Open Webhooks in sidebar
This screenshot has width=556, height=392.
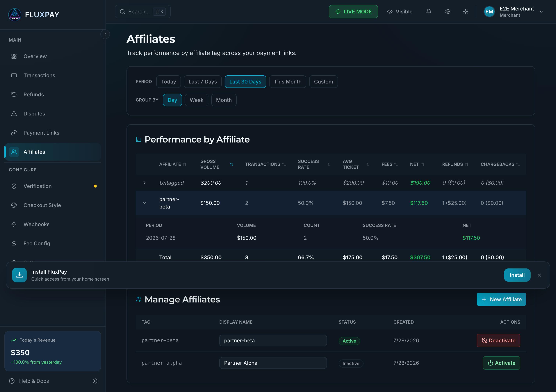pyautogui.click(x=53, y=224)
